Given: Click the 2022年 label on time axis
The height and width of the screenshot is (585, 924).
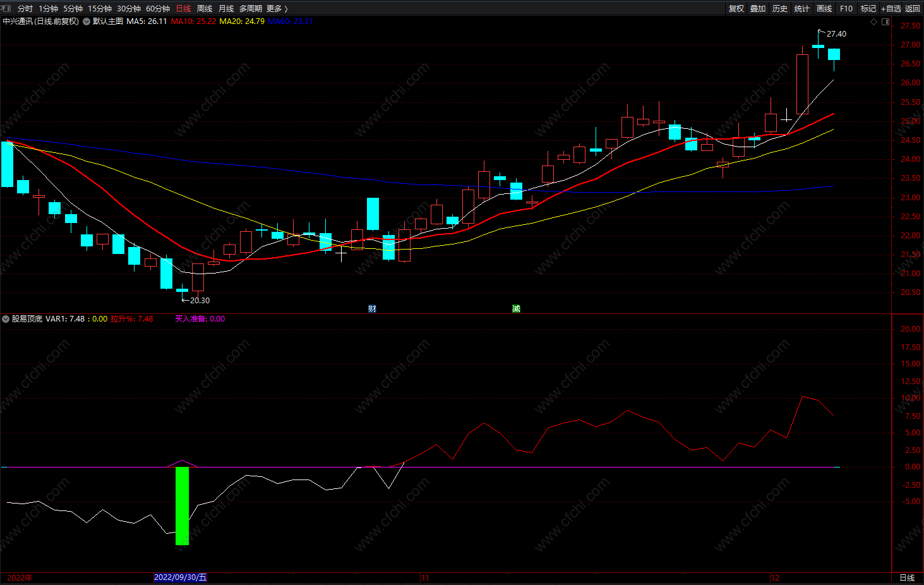Looking at the screenshot, I should pos(20,577).
